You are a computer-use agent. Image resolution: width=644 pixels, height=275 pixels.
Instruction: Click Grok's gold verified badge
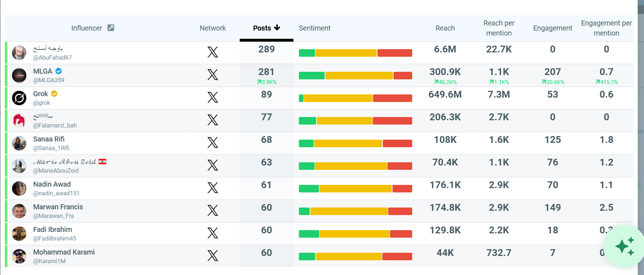[x=54, y=94]
